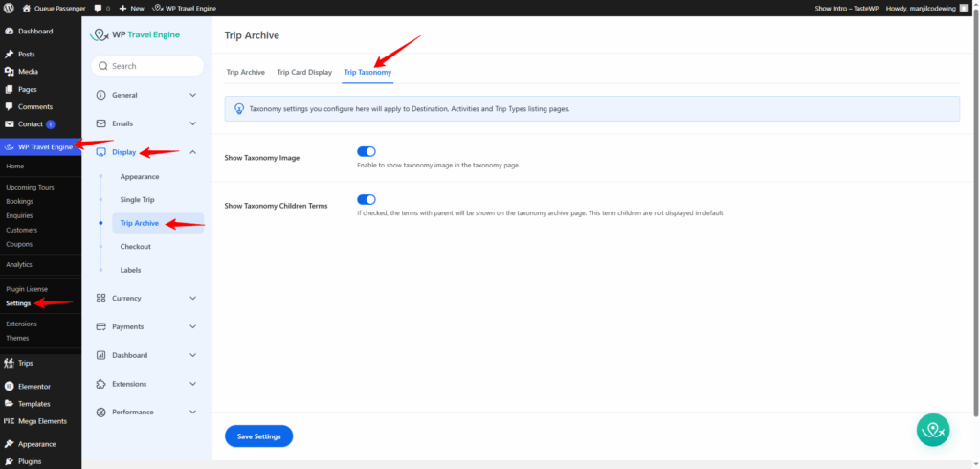Expand the General section chevron
Image resolution: width=980 pixels, height=469 pixels.
coord(192,95)
